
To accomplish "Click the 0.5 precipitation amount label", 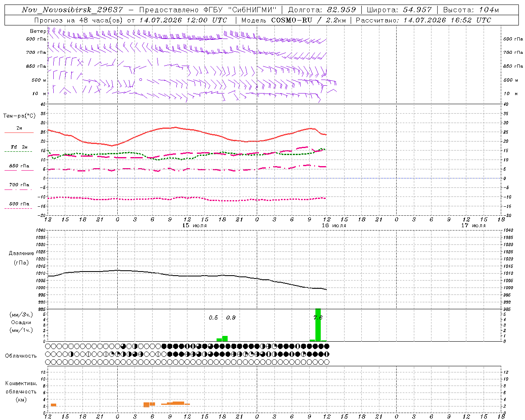I will 213,317.
